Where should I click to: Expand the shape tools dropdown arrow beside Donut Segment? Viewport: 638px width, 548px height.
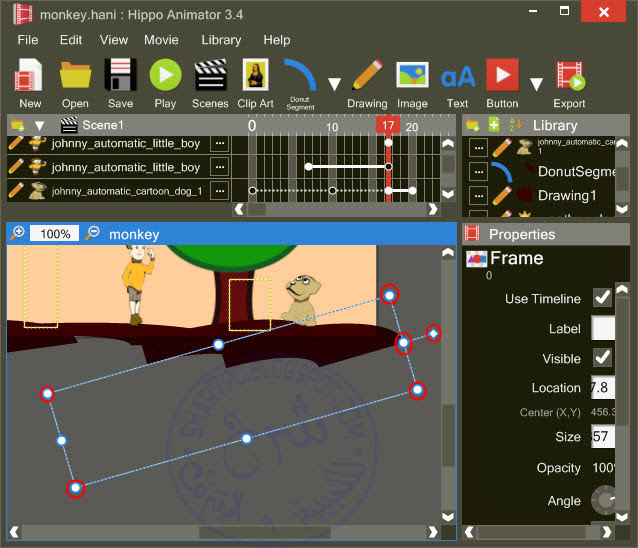pos(334,84)
